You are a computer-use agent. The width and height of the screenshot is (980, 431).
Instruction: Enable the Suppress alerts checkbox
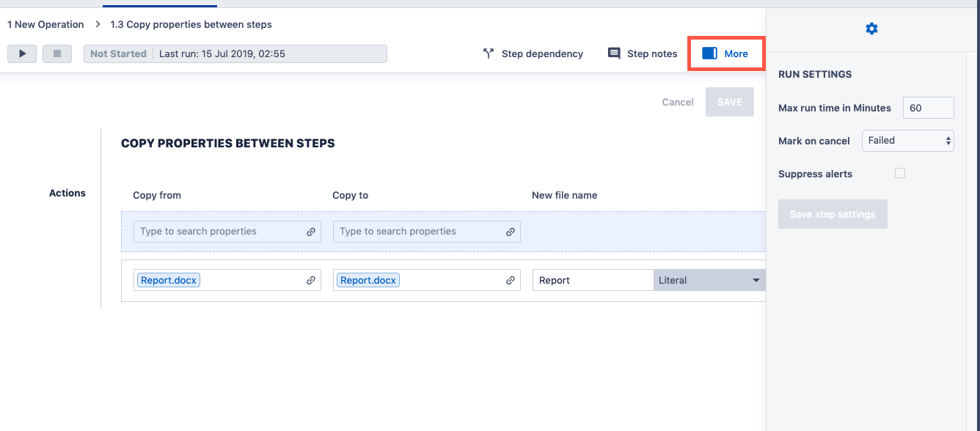[900, 174]
